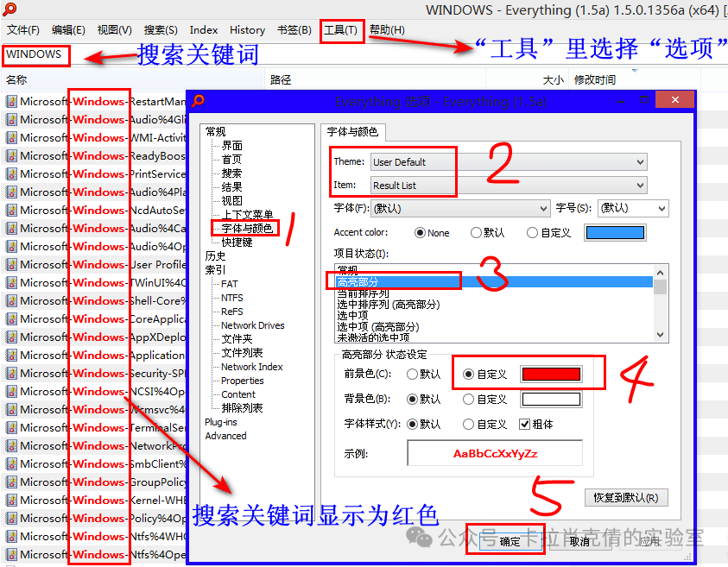Click file icon of Microsoft-Windows-User Profile entry
Image resolution: width=728 pixels, height=567 pixels.
pyautogui.click(x=12, y=264)
